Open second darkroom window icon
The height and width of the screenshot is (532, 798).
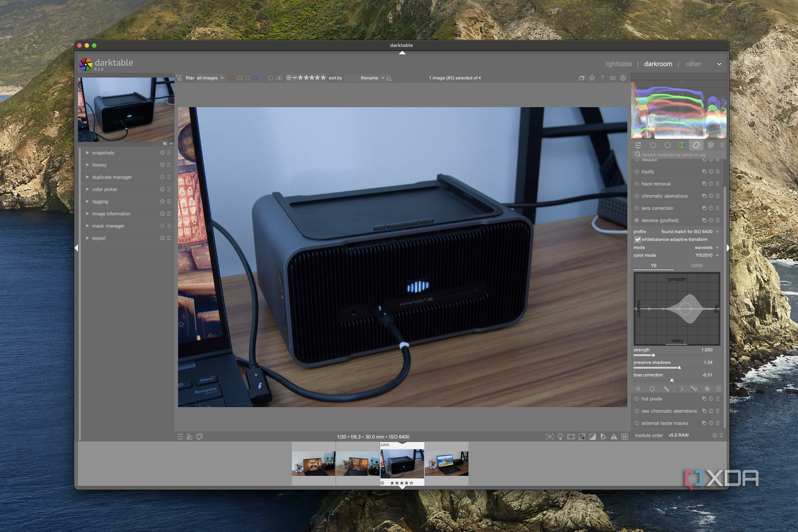coord(199,436)
